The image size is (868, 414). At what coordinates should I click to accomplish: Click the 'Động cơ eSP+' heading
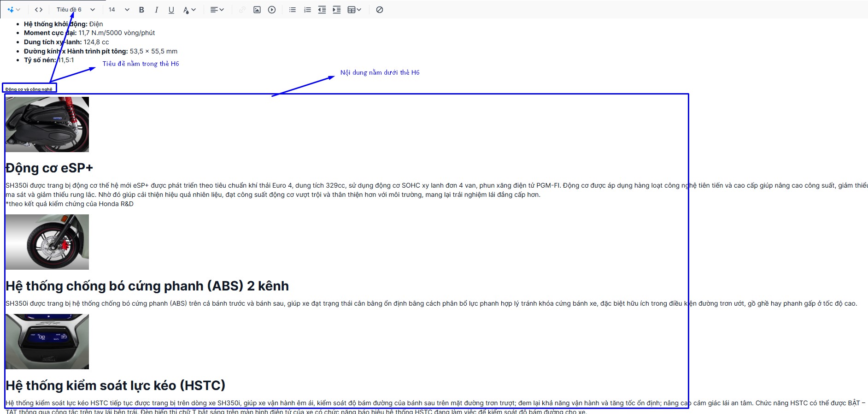[x=49, y=168]
